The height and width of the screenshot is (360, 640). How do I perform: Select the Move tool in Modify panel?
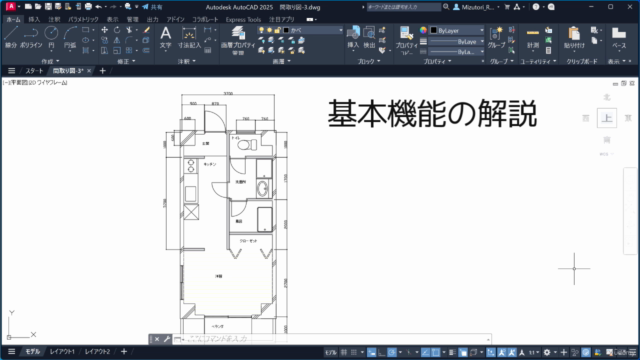tap(104, 30)
